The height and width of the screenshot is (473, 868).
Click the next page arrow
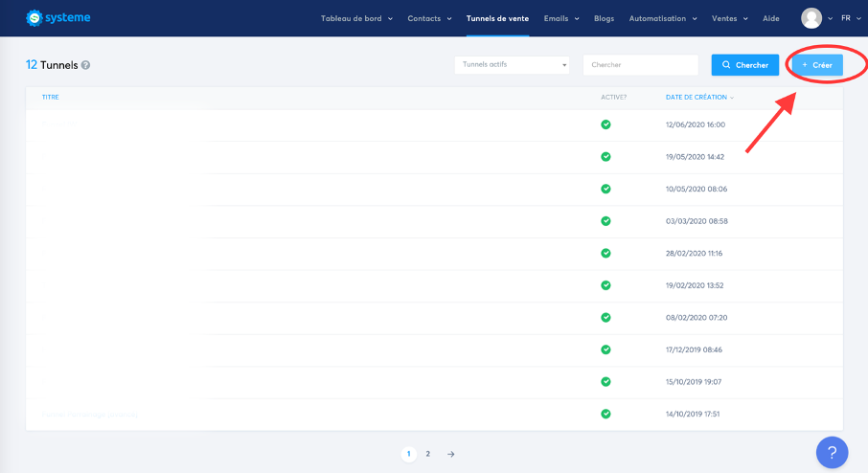tap(450, 454)
